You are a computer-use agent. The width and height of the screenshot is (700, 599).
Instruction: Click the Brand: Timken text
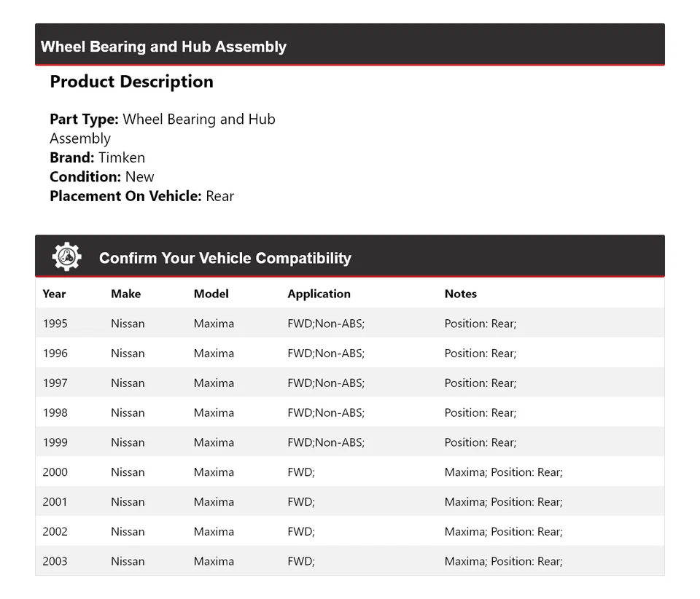(x=97, y=157)
